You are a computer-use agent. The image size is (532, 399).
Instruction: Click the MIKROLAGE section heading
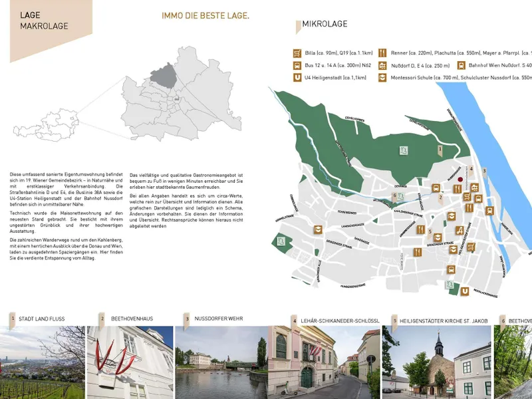pos(325,25)
